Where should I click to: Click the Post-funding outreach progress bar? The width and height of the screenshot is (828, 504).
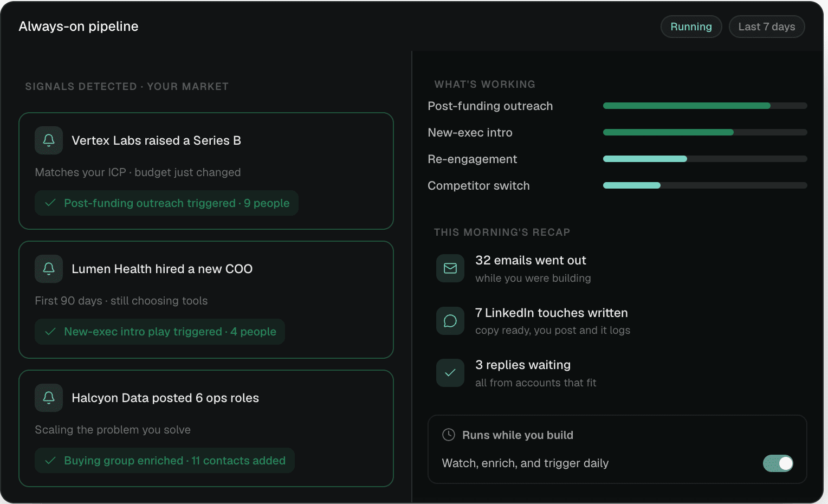(705, 106)
